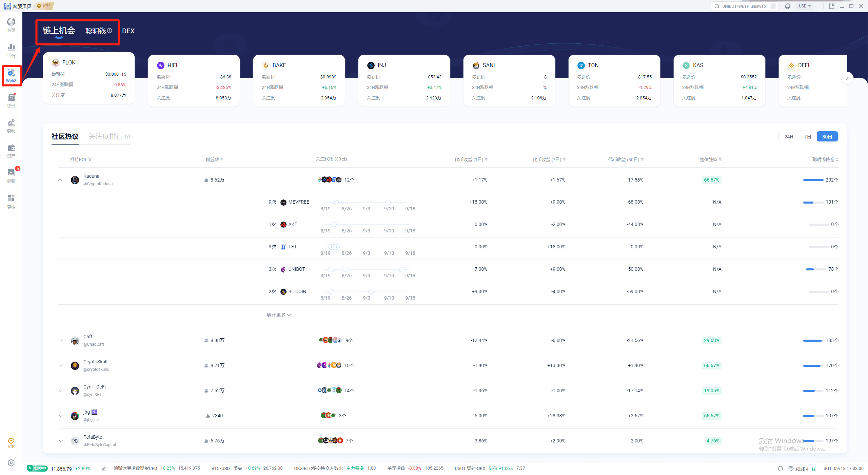The height and width of the screenshot is (475, 868).
Task: Click the KAS coin icon
Action: tap(686, 65)
